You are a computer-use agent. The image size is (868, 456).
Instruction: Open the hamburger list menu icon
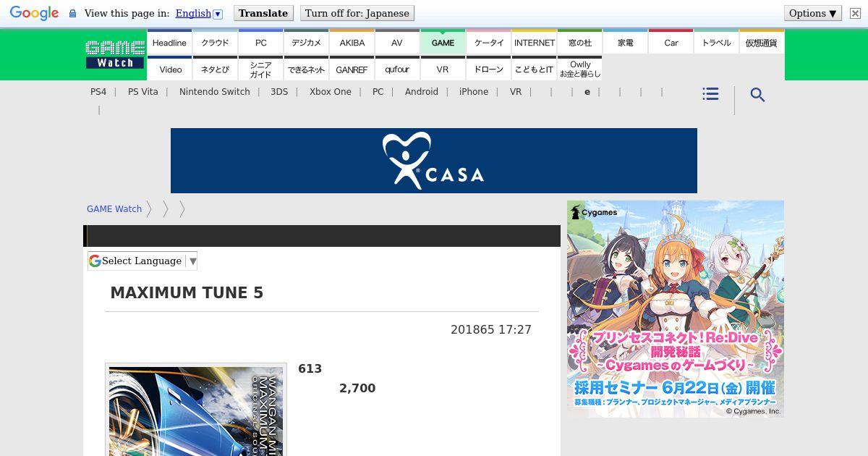710,94
